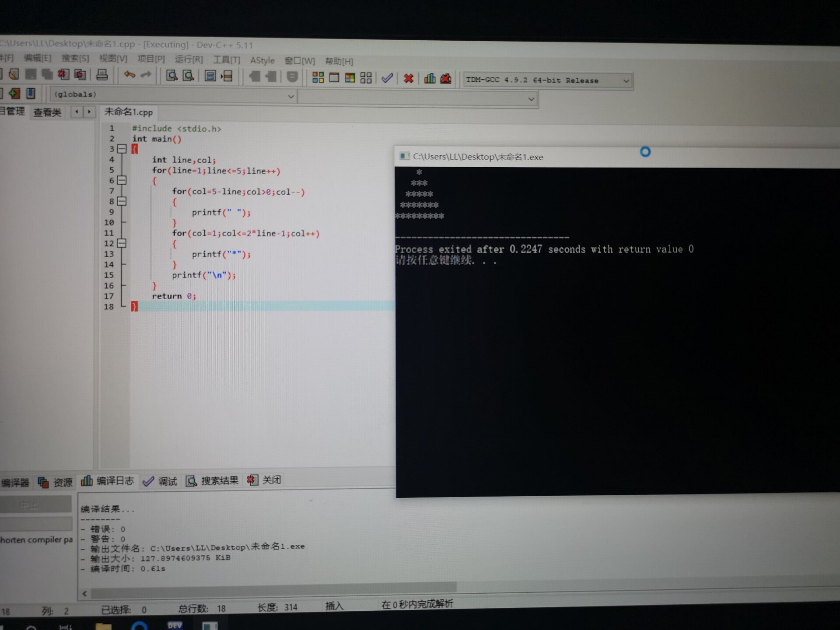Expand the empty members dropdown beside globals
840x630 pixels.
[x=531, y=99]
